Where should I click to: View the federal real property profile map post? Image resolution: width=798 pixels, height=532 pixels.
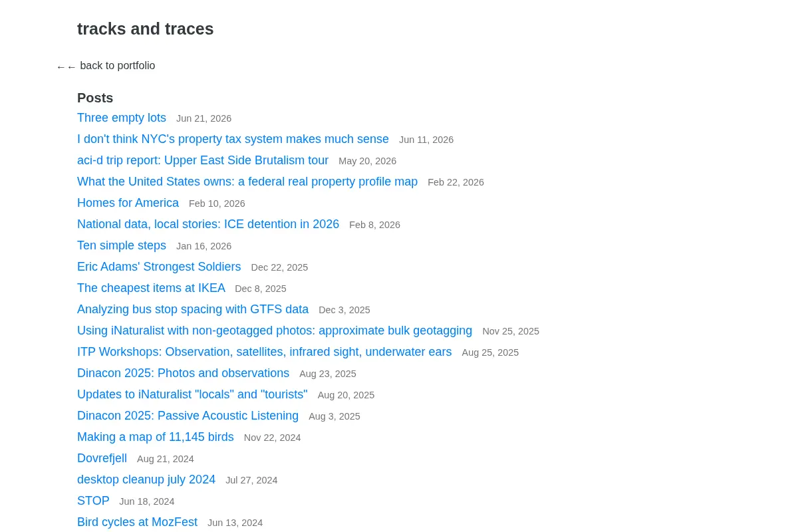(x=247, y=182)
